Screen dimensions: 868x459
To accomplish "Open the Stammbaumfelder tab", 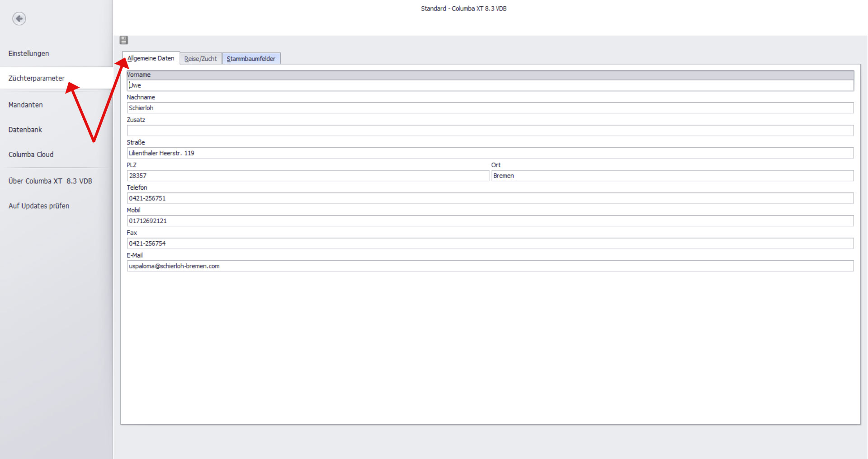I will click(x=251, y=59).
